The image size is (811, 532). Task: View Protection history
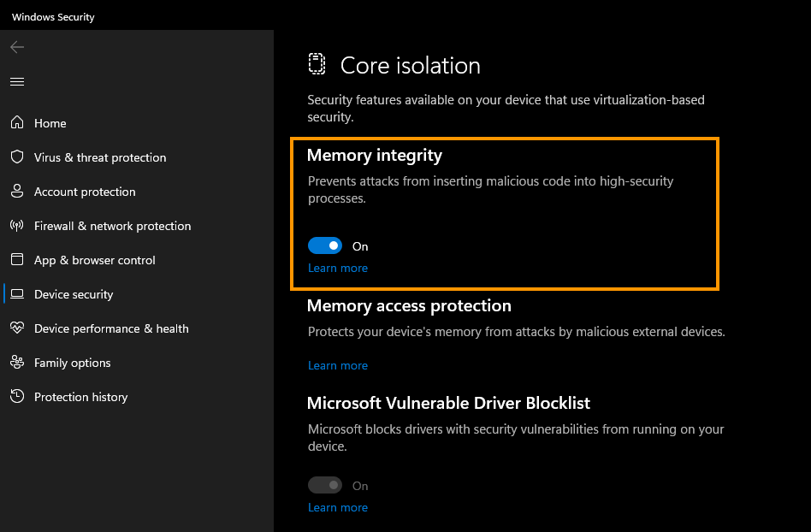(80, 397)
